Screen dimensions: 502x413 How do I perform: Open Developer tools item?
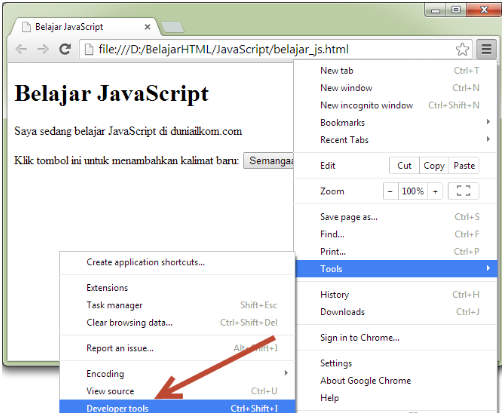(177, 407)
